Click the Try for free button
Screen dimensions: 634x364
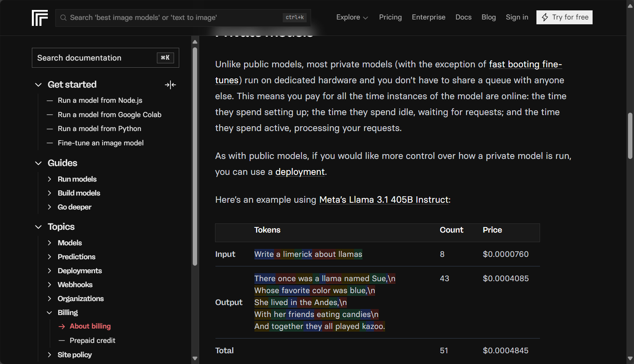[564, 17]
